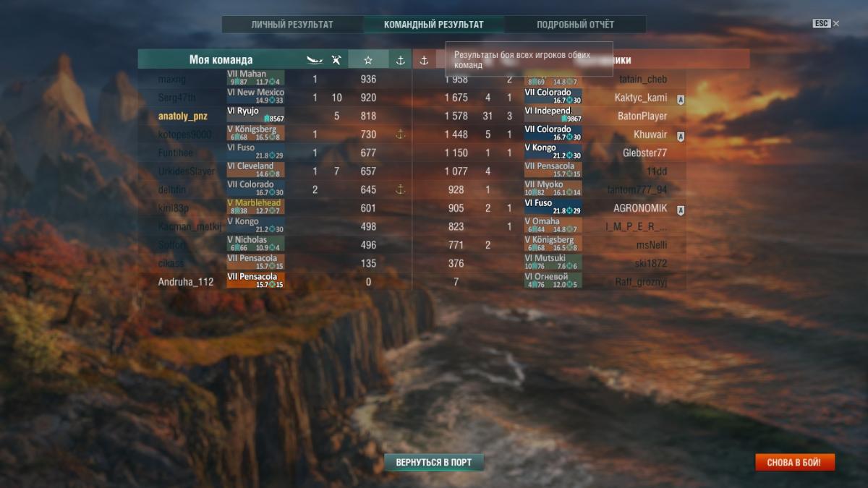Image resolution: width=868 pixels, height=488 pixels.
Task: Select player anatoly_pnz in my team
Action: pyautogui.click(x=183, y=116)
